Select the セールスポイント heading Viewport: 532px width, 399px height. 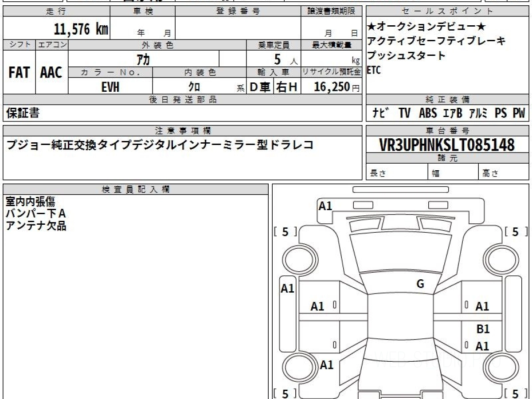coord(448,12)
